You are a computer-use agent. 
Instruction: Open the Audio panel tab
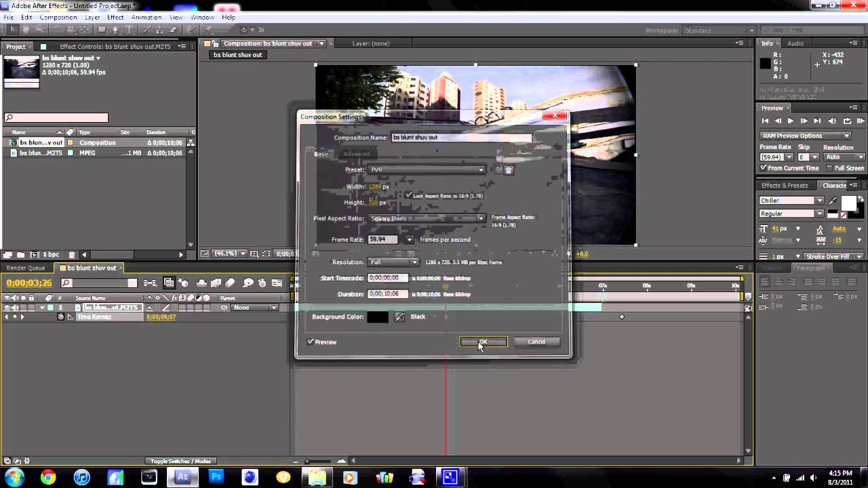(795, 43)
